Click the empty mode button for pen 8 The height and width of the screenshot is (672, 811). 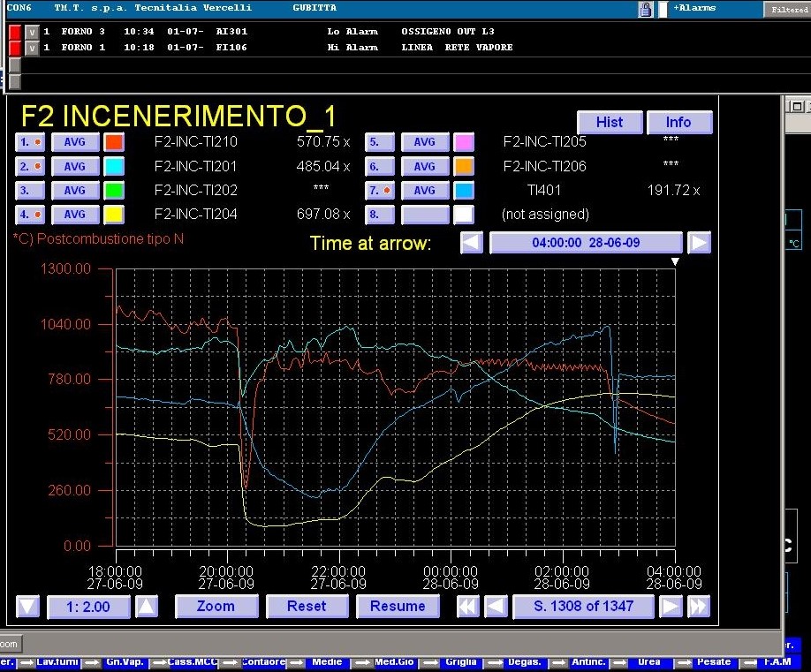click(x=425, y=215)
